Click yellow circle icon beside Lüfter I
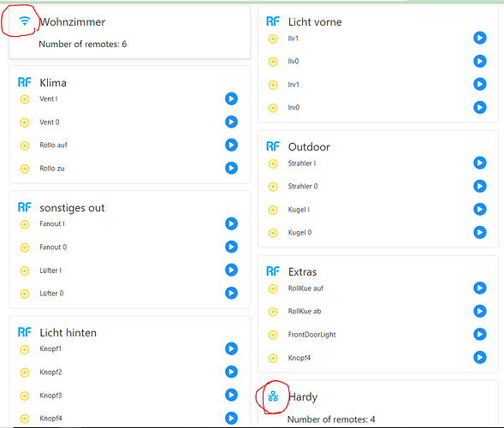504x428 pixels. 25,270
